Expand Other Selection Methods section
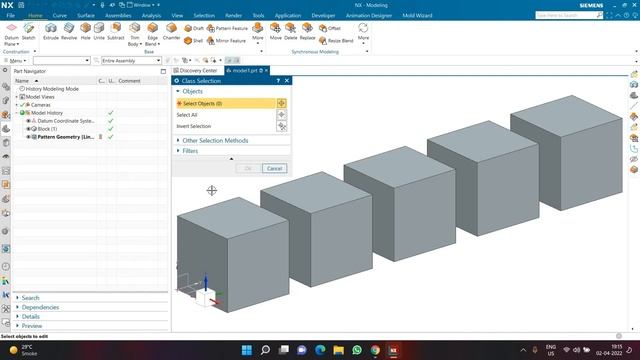This screenshot has width=640, height=360. click(178, 140)
